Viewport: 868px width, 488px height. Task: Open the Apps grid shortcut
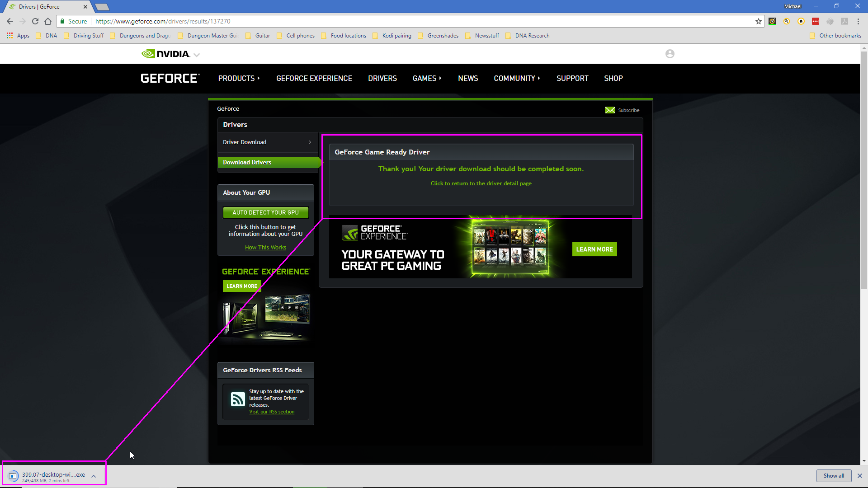coord(18,36)
